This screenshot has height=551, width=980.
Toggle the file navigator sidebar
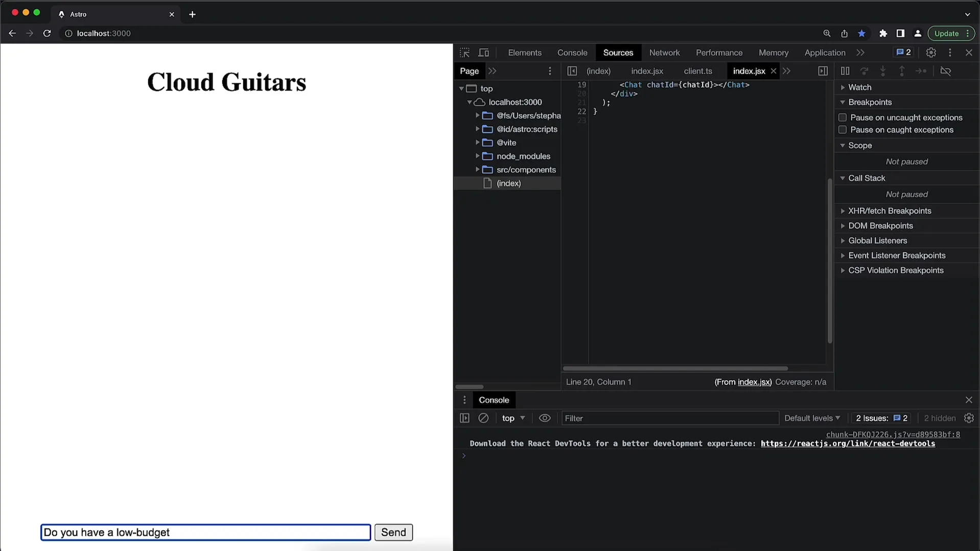[572, 71]
